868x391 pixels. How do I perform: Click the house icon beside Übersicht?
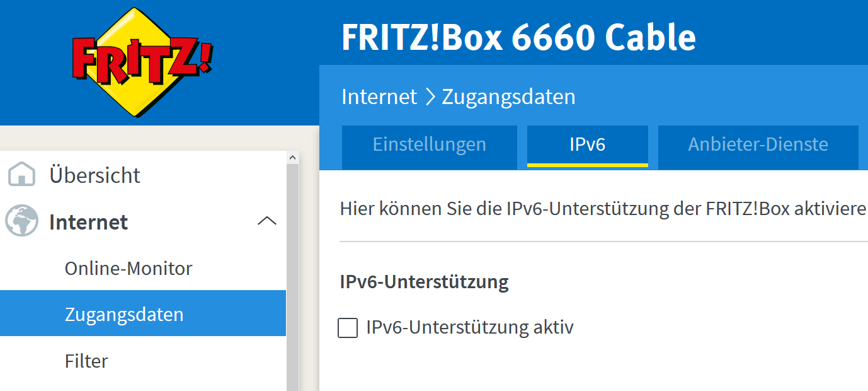(21, 175)
